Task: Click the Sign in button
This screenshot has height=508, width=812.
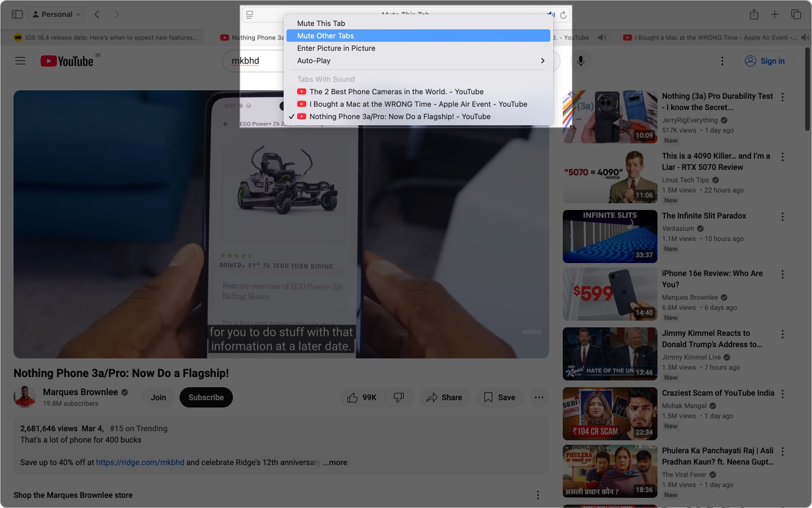Action: [x=766, y=61]
